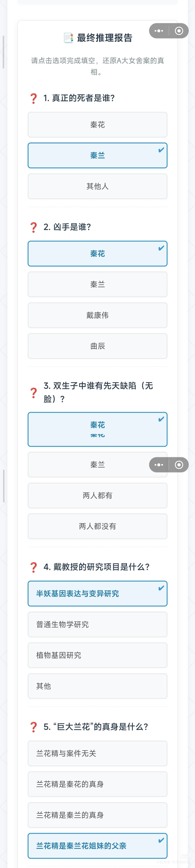The height and width of the screenshot is (868, 195).
Task: Choose 曲辰 as the murderer
Action: tap(97, 346)
